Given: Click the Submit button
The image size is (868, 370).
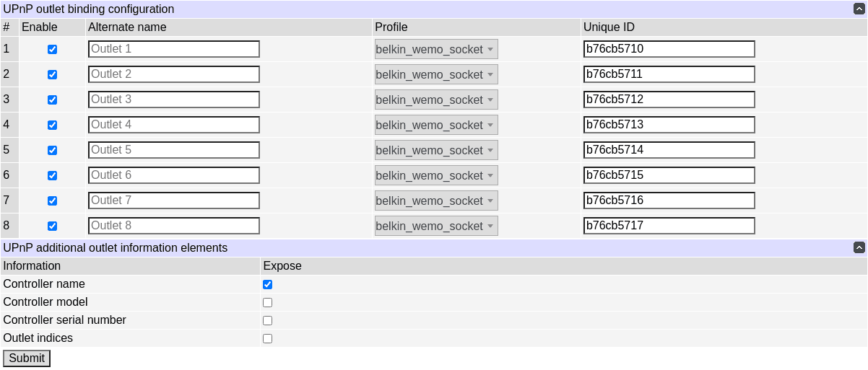Looking at the screenshot, I should 27,358.
